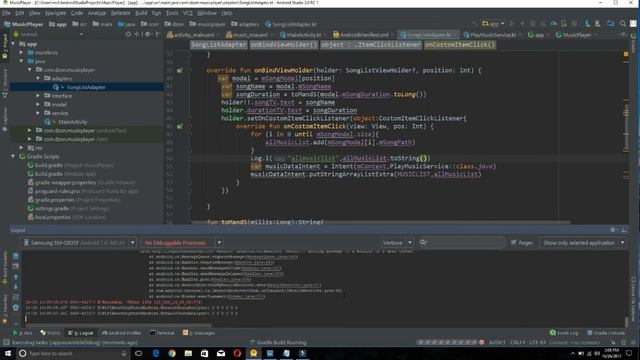The width and height of the screenshot is (640, 360).
Task: Collapse the app module tree node
Action: pyautogui.click(x=13, y=44)
